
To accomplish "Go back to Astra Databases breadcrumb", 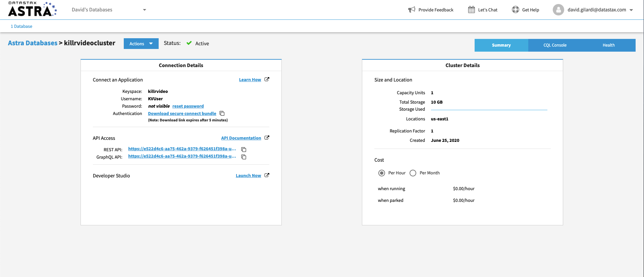I will point(33,43).
